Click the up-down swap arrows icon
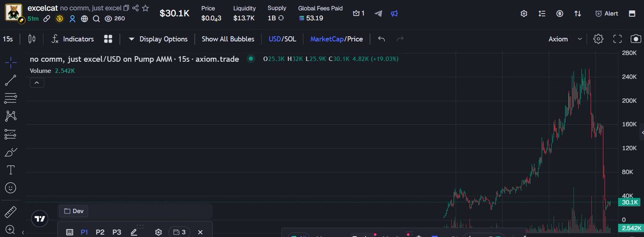This screenshot has height=237, width=644. click(x=577, y=13)
